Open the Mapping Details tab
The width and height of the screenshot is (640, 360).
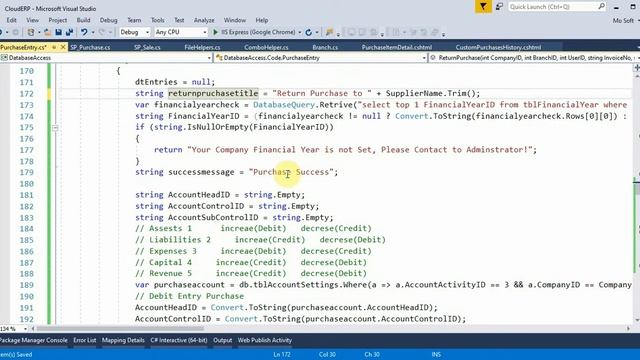(x=123, y=340)
